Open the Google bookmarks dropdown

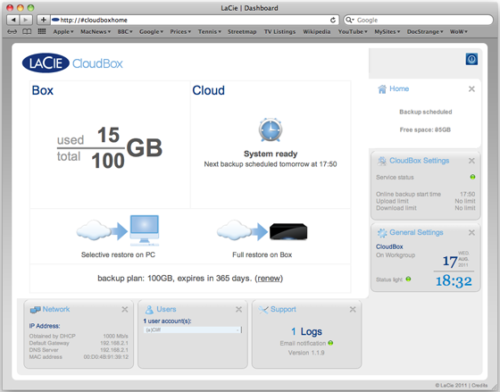pyautogui.click(x=151, y=32)
